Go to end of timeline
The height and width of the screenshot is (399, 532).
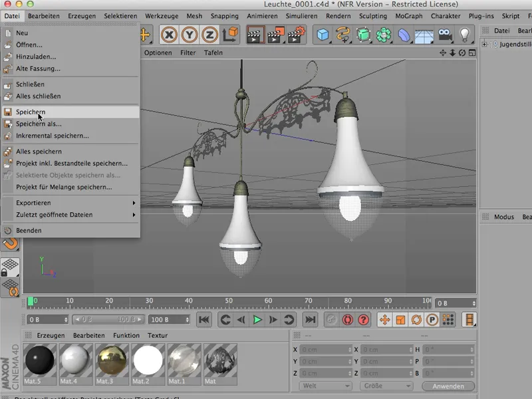tap(310, 320)
